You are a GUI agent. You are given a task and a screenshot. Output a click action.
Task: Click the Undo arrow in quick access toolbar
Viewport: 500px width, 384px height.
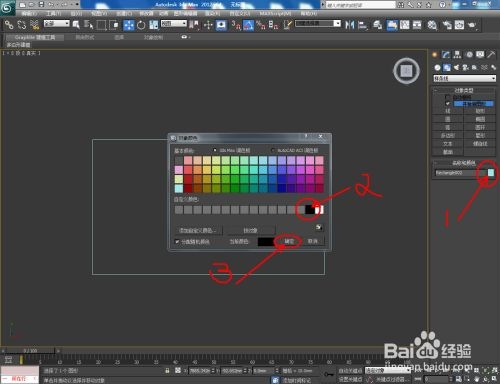click(51, 4)
